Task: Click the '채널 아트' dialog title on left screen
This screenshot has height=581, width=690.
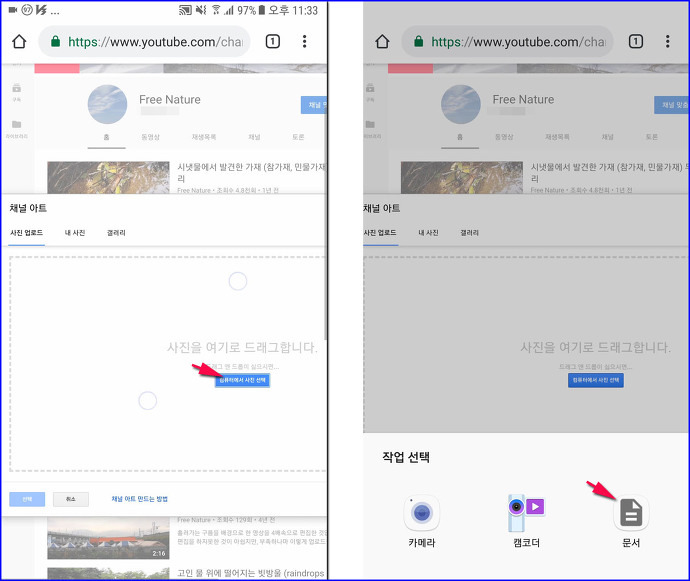Action: click(28, 208)
